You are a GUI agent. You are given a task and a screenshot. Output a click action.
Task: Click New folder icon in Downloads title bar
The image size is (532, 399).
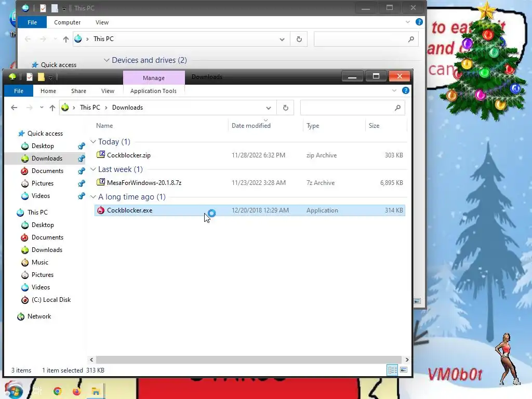tap(41, 77)
